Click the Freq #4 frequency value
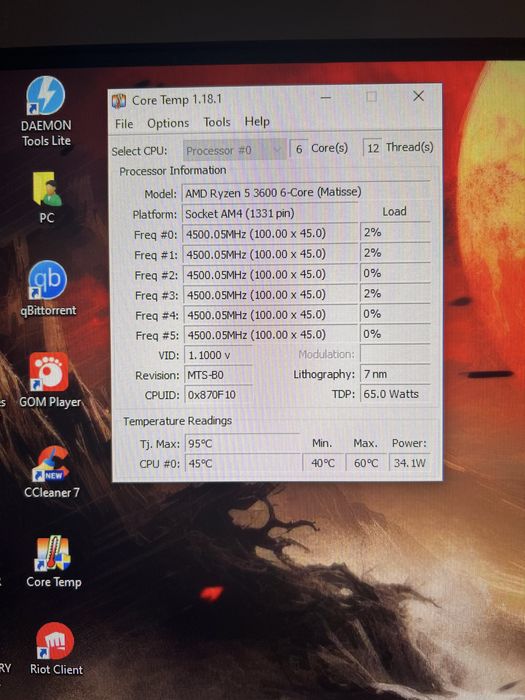525x700 pixels. point(271,315)
